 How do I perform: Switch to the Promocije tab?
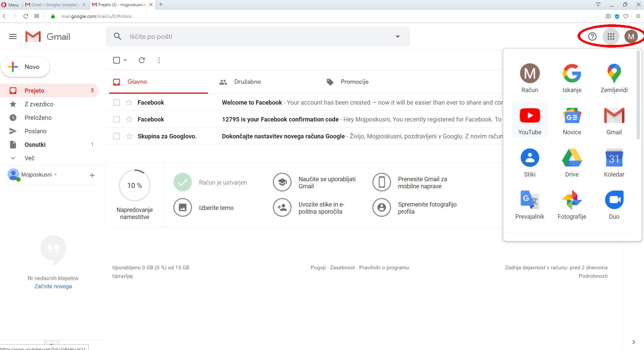(354, 82)
